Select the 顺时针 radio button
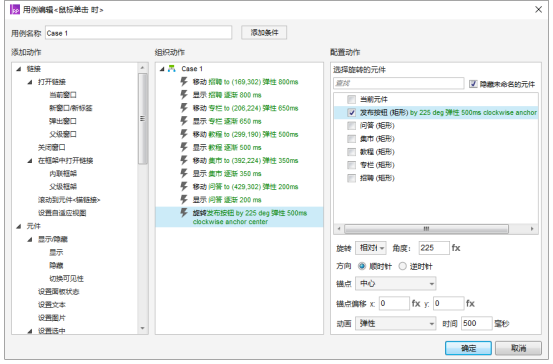The width and height of the screenshot is (553, 364). (x=362, y=266)
